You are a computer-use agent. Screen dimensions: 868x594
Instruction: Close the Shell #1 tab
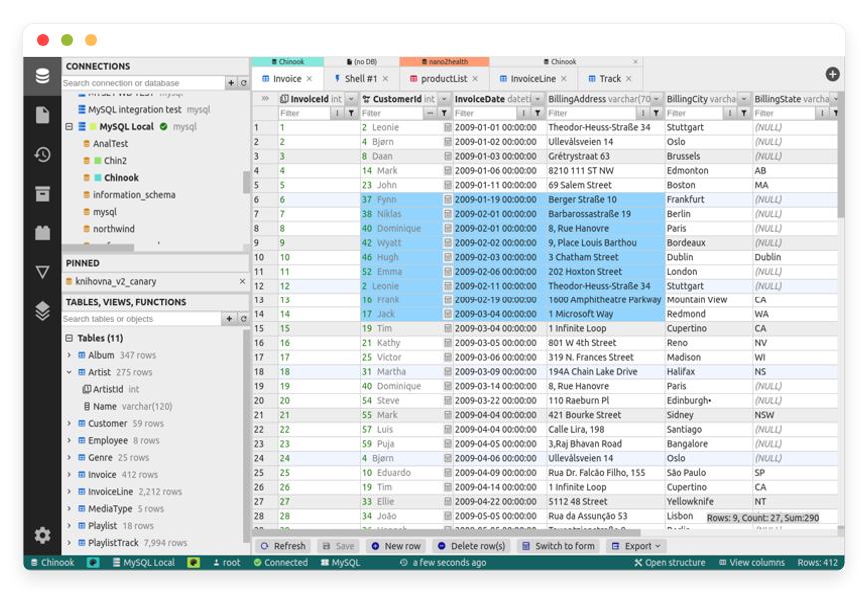pyautogui.click(x=385, y=79)
